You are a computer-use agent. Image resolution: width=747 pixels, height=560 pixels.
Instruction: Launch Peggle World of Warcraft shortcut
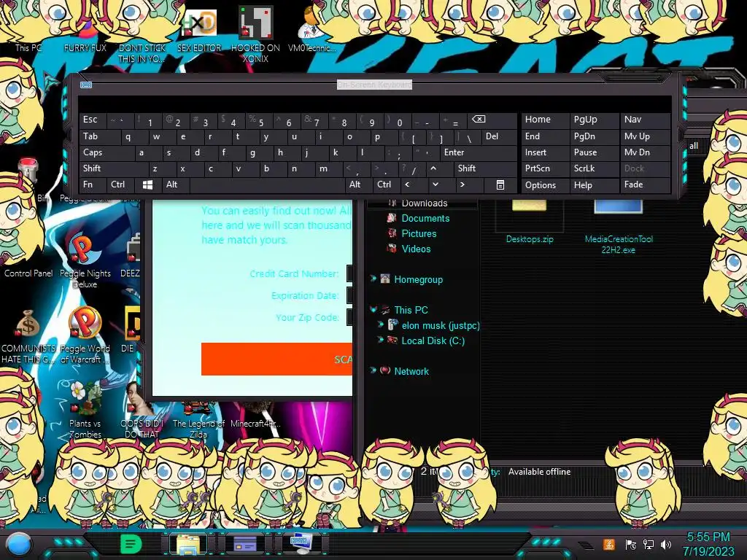85,335
